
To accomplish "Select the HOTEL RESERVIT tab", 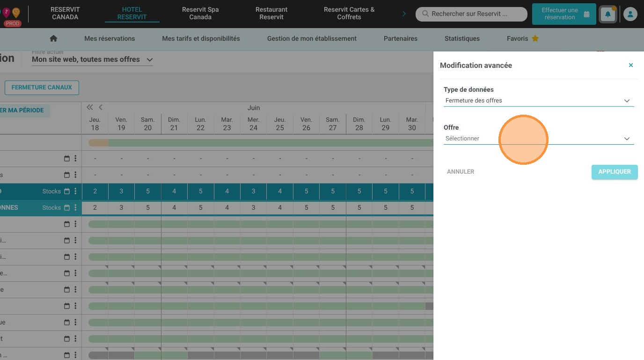I will [132, 13].
